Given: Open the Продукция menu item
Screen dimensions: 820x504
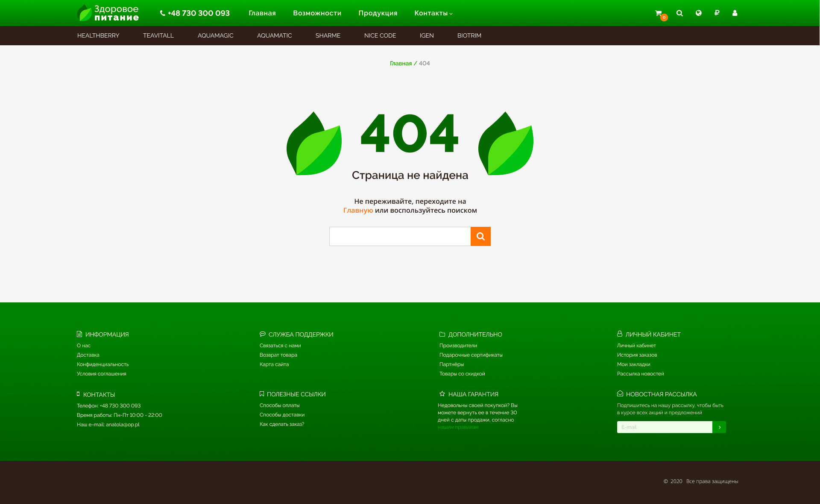Looking at the screenshot, I should 378,13.
